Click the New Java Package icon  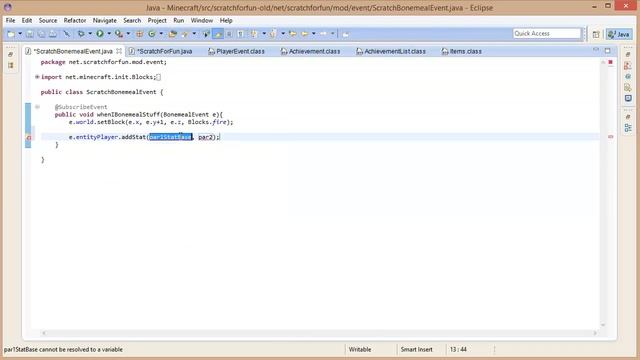140,34
